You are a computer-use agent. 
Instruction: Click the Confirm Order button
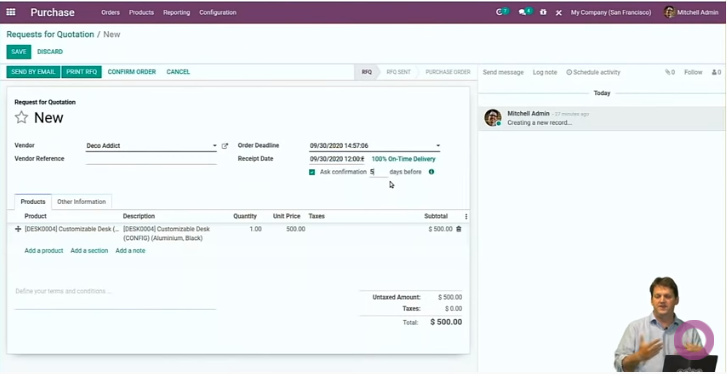pos(132,72)
